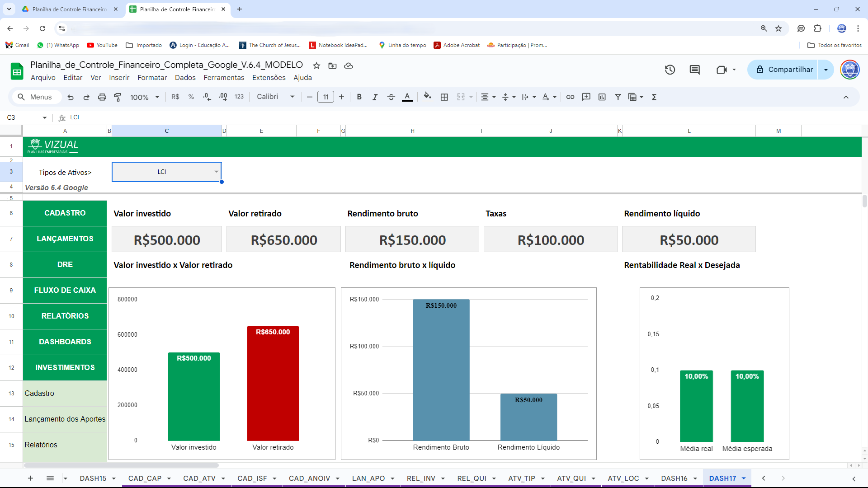Open the LCI asset type dropdown

pos(216,172)
